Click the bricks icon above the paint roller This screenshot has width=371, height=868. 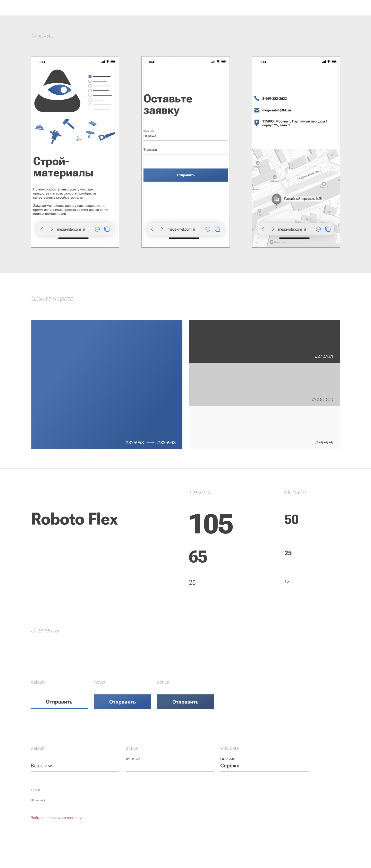(92, 124)
